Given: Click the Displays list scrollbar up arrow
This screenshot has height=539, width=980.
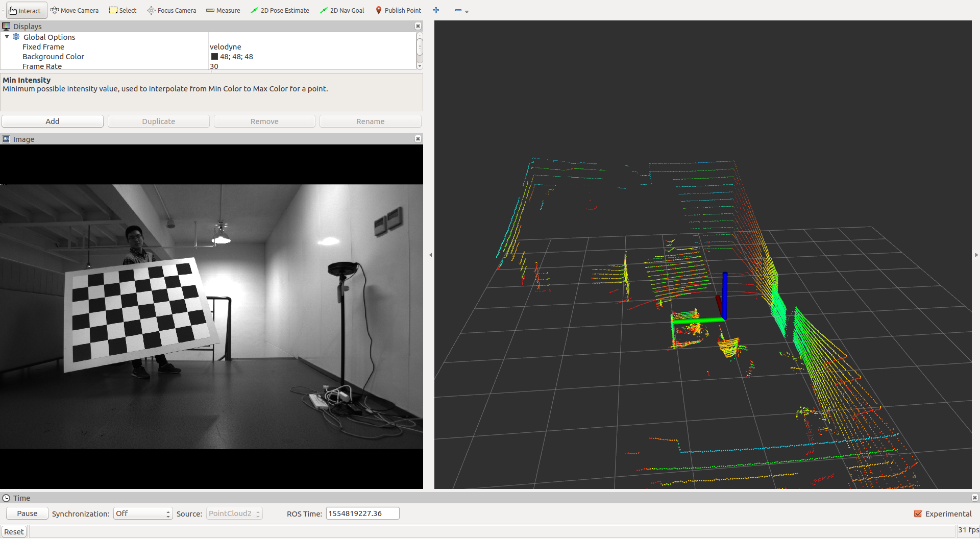Looking at the screenshot, I should (420, 35).
